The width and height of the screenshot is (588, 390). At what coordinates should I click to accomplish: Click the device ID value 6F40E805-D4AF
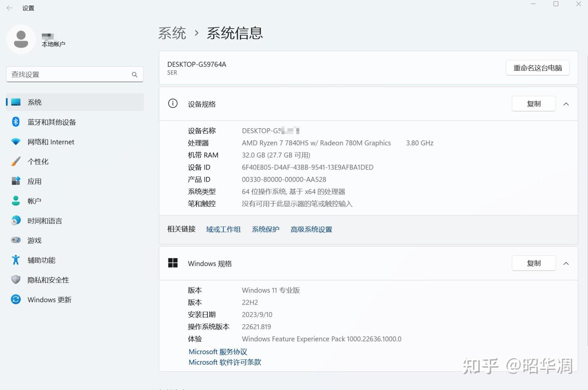[x=308, y=167]
